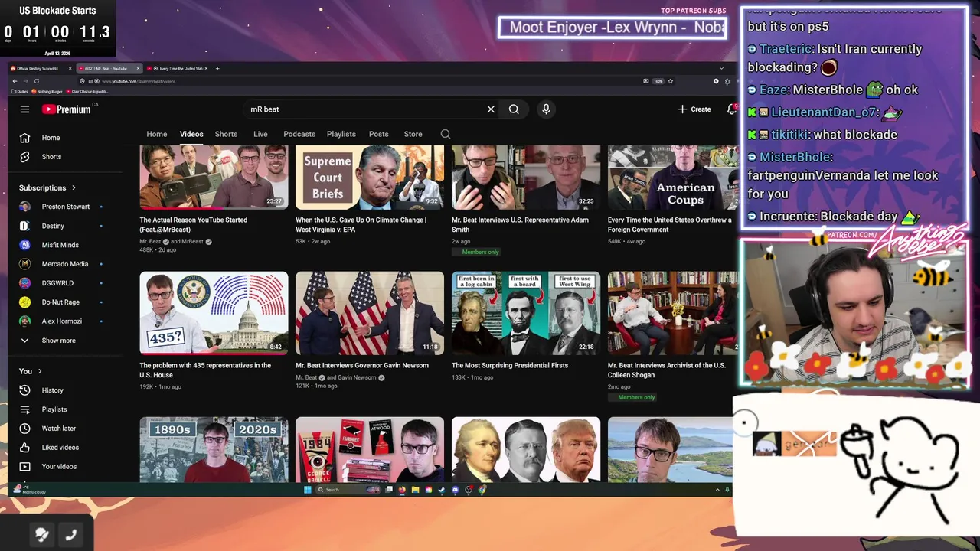Switch to the channel Home tab
This screenshot has height=551, width=980.
click(x=157, y=134)
